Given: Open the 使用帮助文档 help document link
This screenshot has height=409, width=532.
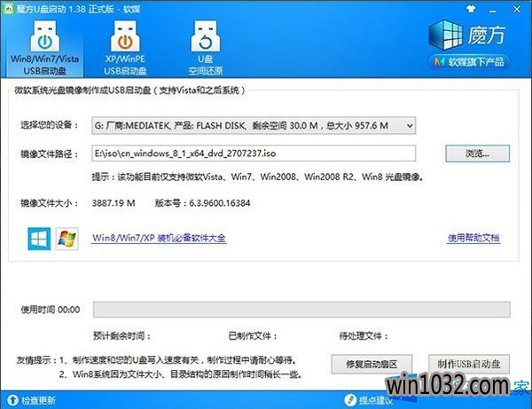Looking at the screenshot, I should point(473,239).
